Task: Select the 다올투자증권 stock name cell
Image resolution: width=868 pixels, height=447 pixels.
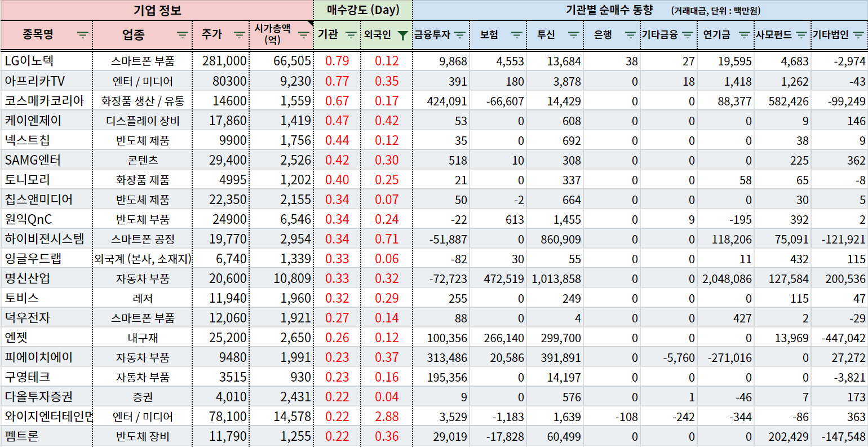Action: (46, 397)
